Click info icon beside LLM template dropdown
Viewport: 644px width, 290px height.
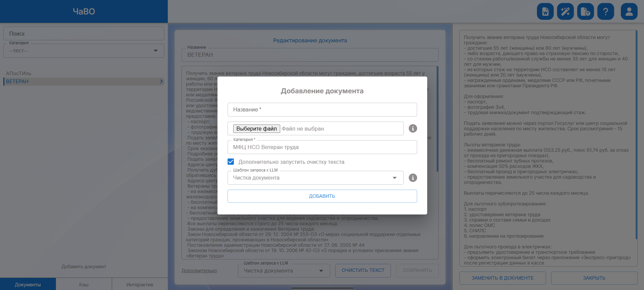click(x=413, y=178)
